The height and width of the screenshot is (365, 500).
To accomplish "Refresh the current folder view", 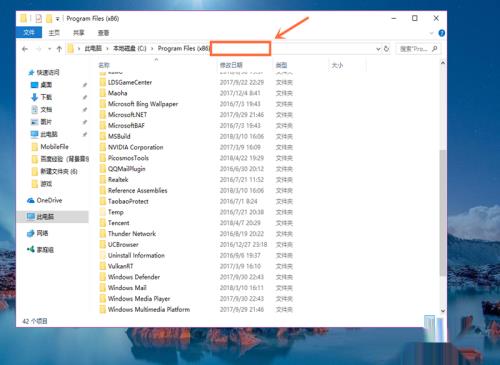I will (386, 49).
